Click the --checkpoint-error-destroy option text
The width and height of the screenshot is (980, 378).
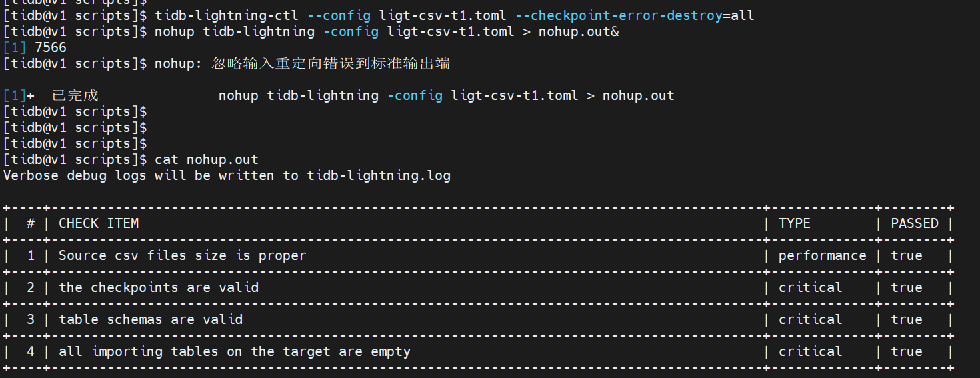pos(618,15)
